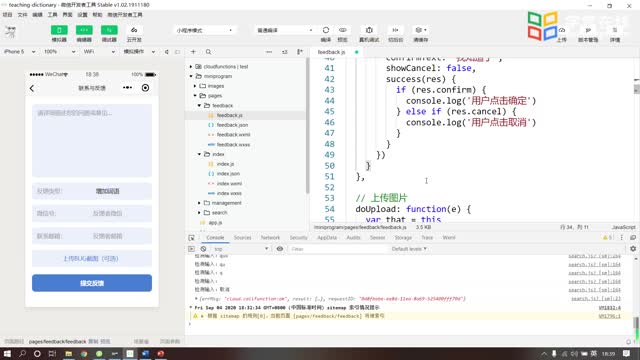
Task: Click the console Filter input field
Action: click(337, 249)
